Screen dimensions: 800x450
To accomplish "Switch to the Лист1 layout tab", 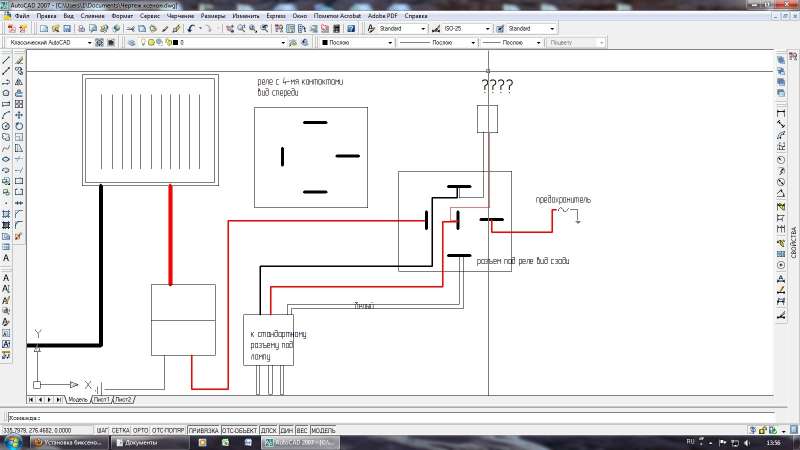I will (102, 399).
